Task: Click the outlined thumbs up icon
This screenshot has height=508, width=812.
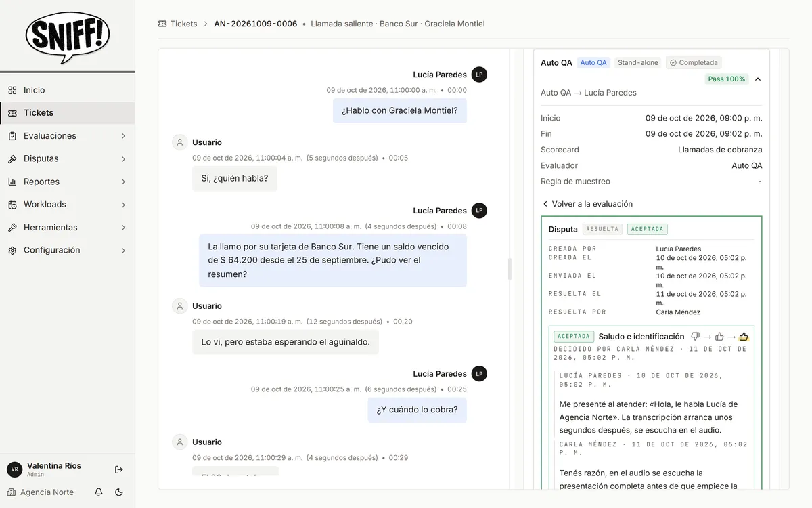Action: [x=719, y=337]
